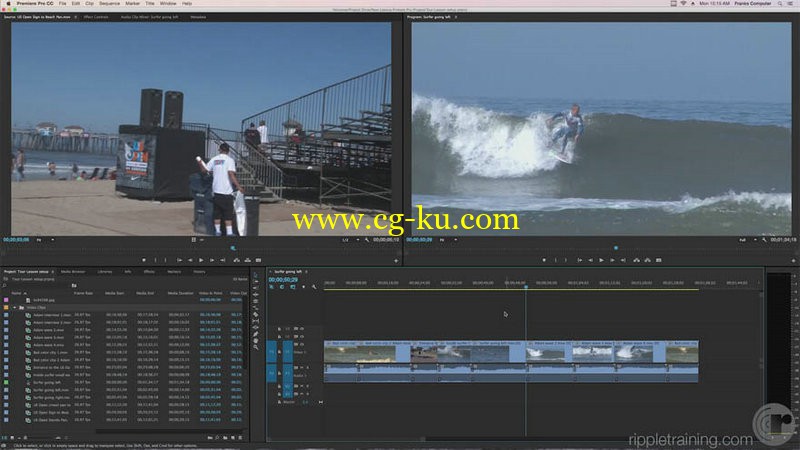Toggle Linked Selection in the timeline
This screenshot has width=800, height=450.
292,287
